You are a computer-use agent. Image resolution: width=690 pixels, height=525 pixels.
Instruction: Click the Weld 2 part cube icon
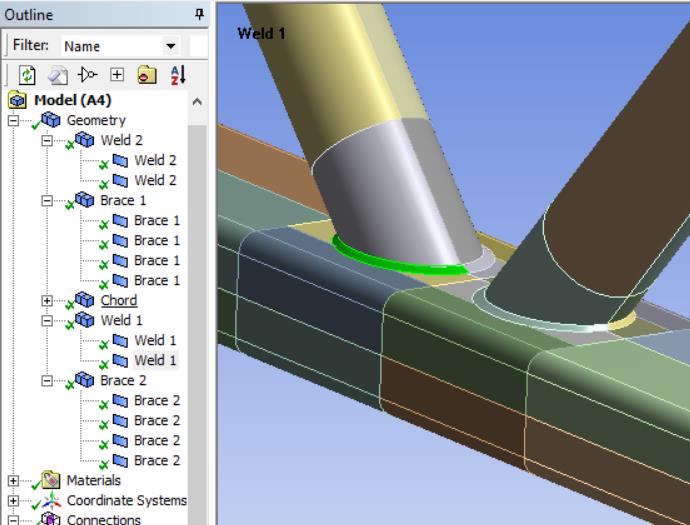click(84, 140)
